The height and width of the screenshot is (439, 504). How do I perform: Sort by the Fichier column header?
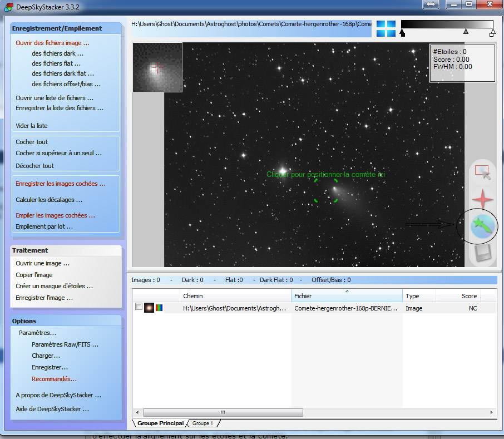[347, 295]
